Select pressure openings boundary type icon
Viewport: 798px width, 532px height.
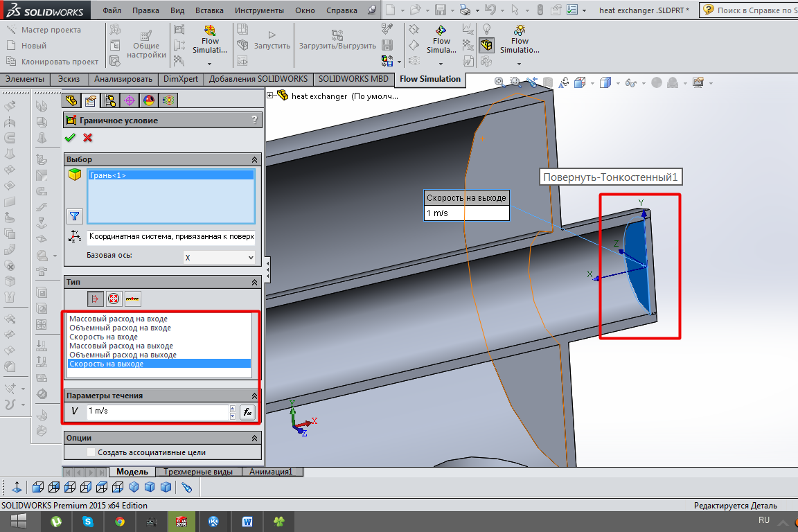point(114,299)
